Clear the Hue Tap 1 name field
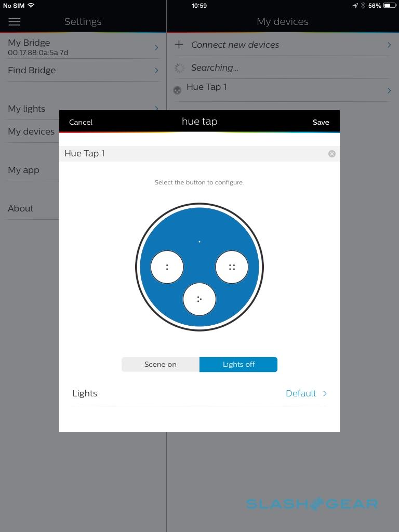Image resolution: width=399 pixels, height=532 pixels. pyautogui.click(x=332, y=154)
